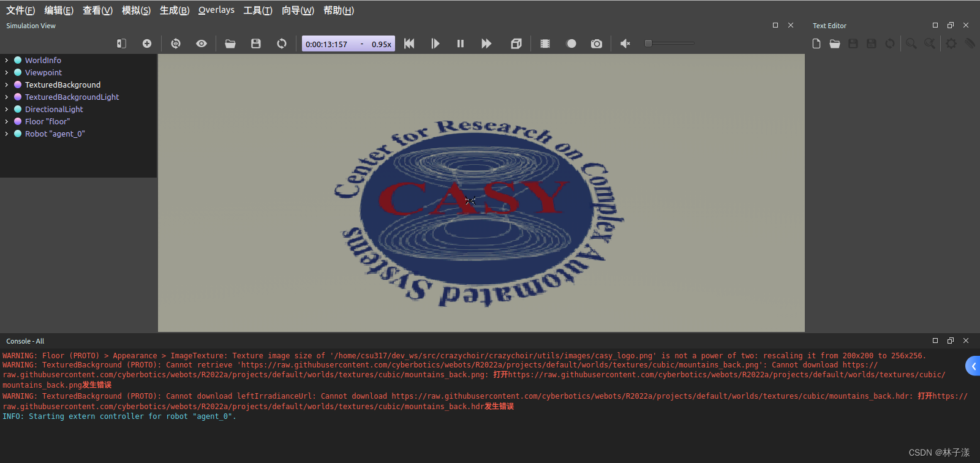This screenshot has height=463, width=980.
Task: Step the simulation one step forward
Action: (435, 43)
